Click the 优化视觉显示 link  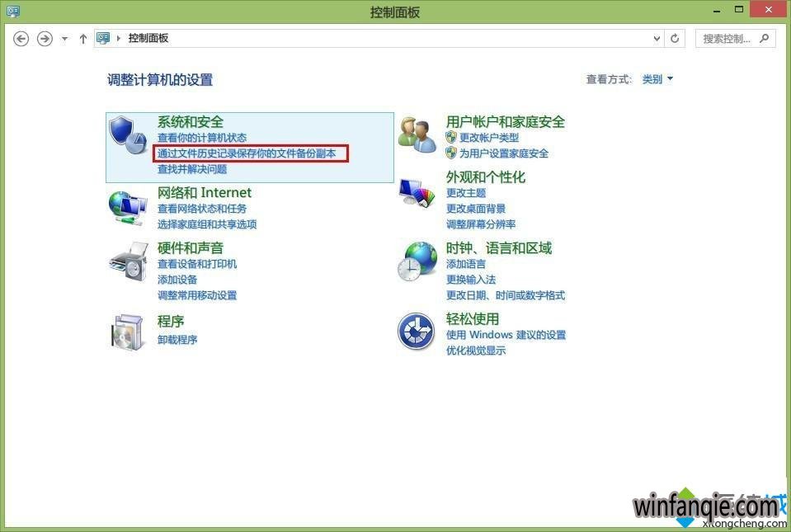476,351
